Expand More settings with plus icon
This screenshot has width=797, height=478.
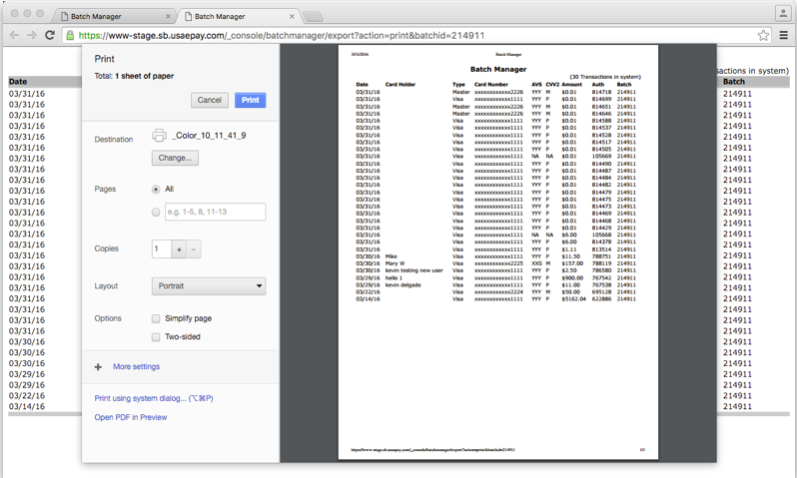point(98,367)
